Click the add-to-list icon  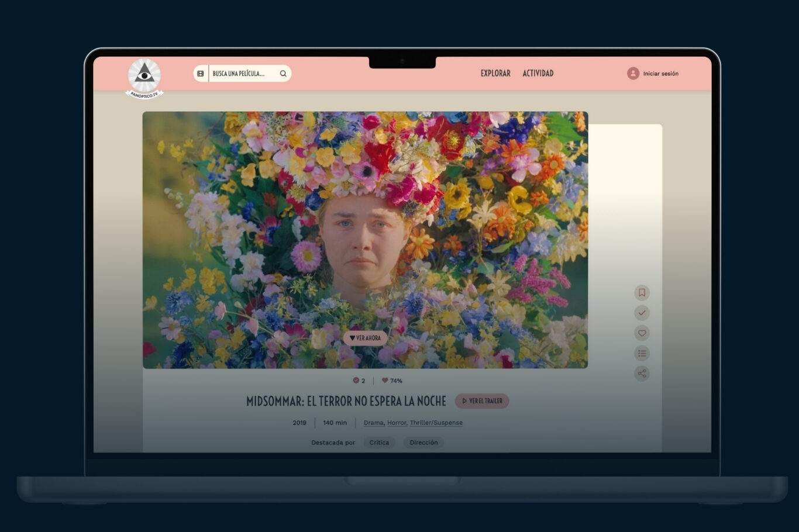[x=642, y=353]
